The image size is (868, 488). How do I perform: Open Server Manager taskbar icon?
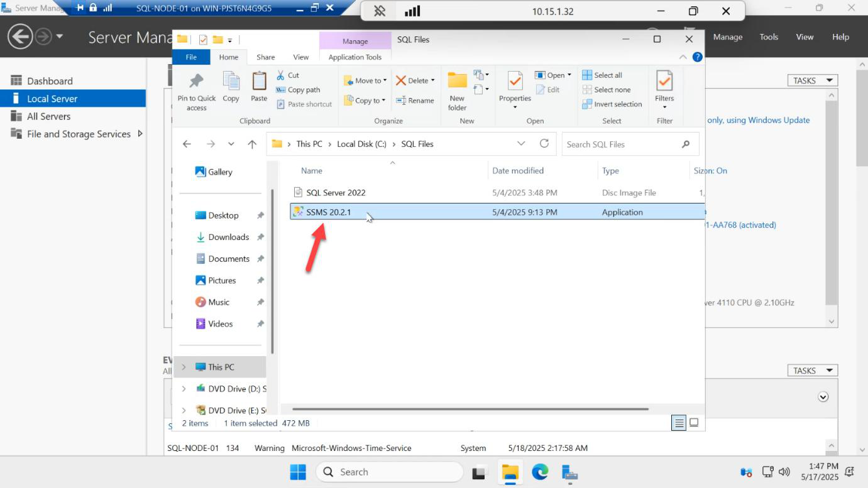[x=569, y=472]
